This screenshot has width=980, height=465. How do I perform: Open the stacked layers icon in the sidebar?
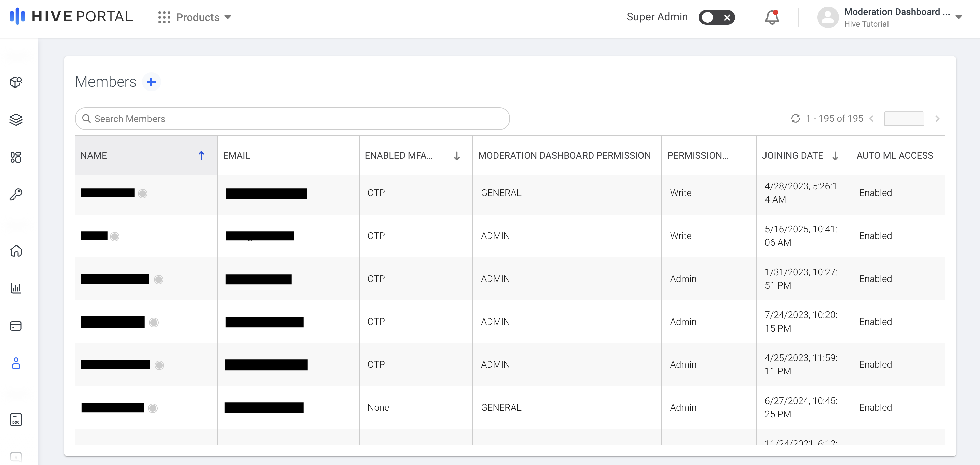click(16, 119)
